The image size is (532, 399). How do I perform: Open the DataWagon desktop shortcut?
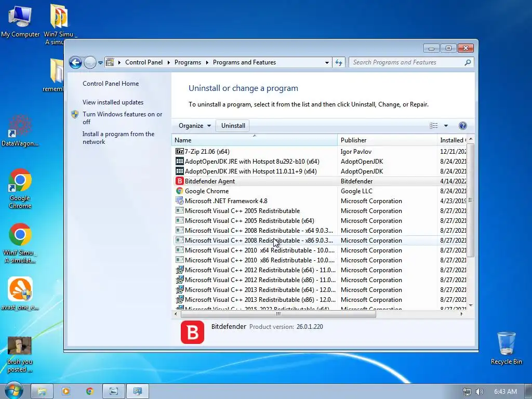20,130
